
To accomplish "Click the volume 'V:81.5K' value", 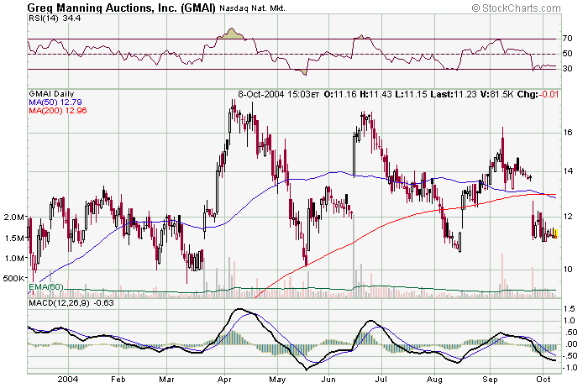I will tap(496, 94).
